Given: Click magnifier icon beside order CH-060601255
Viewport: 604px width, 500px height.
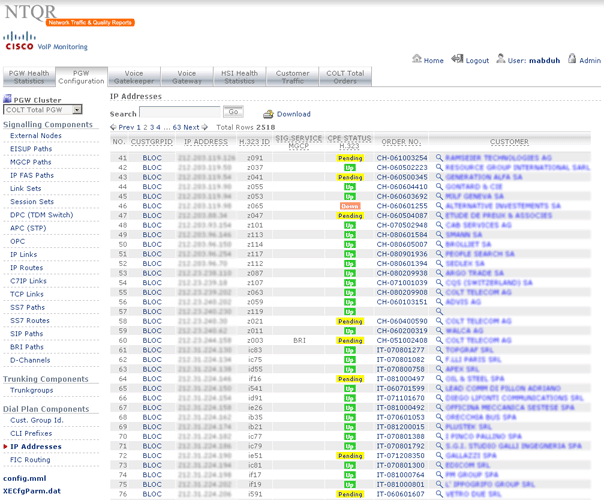Looking at the screenshot, I should click(437, 205).
